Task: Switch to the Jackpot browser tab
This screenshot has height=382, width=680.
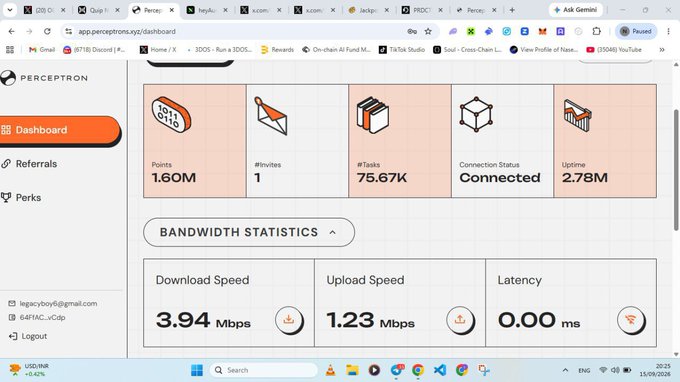Action: point(368,10)
